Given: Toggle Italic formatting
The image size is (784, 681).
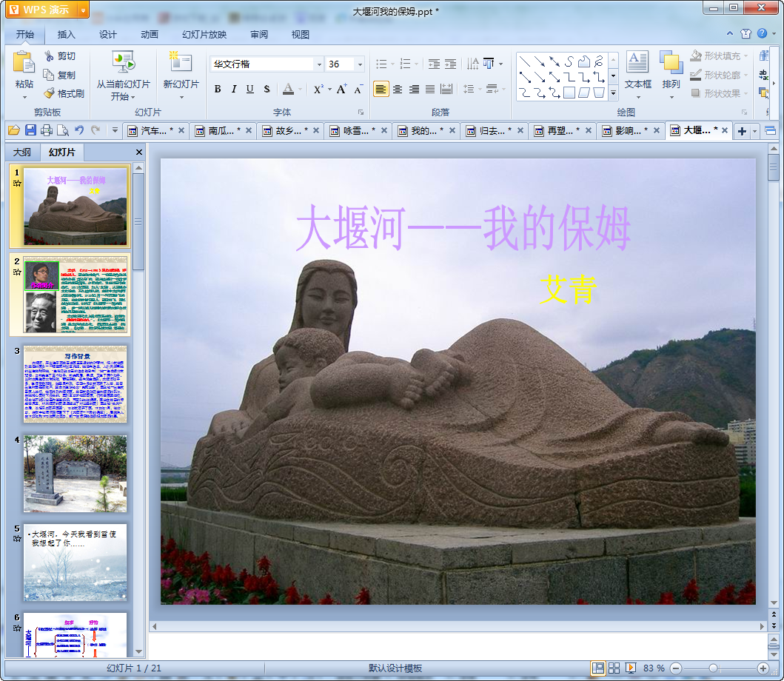Looking at the screenshot, I should (x=234, y=89).
